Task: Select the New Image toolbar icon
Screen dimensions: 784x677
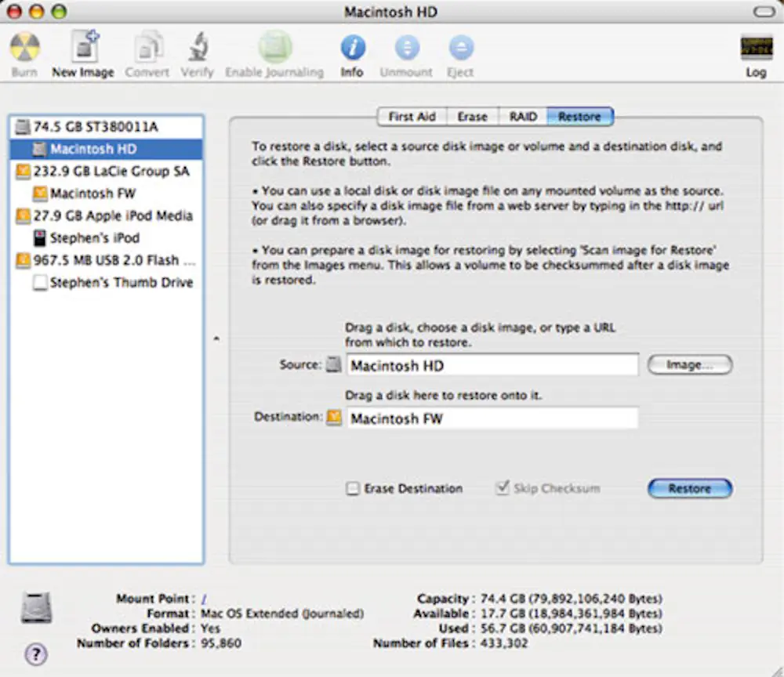Action: pos(82,47)
